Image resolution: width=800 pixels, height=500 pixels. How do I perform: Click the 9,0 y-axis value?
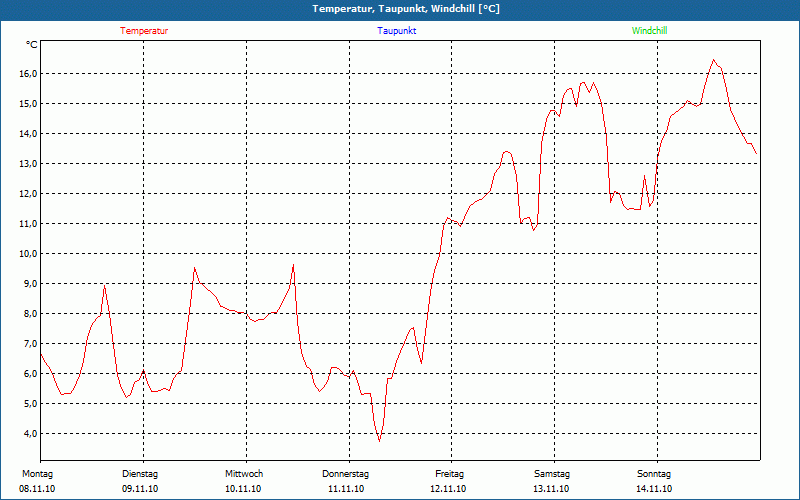click(x=30, y=284)
